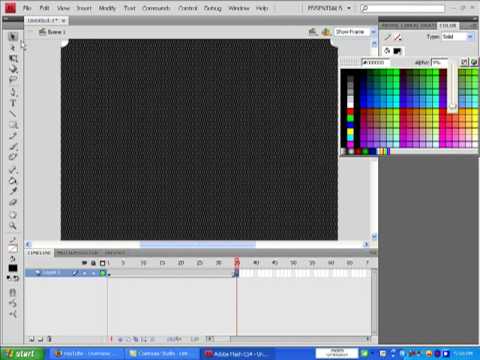Click the New Layer icon below layers
The image size is (480, 360).
coord(31,339)
